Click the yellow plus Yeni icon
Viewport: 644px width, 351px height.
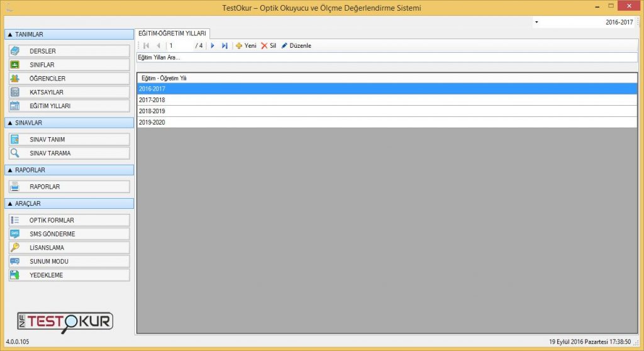[239, 46]
